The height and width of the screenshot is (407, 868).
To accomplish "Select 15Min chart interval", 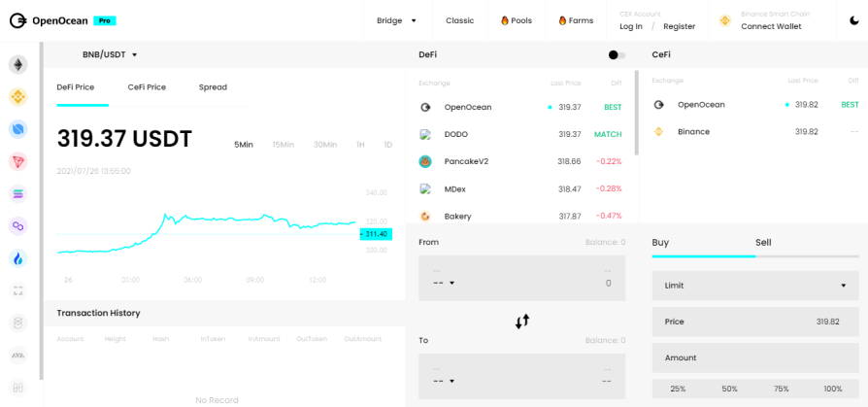I will point(283,145).
